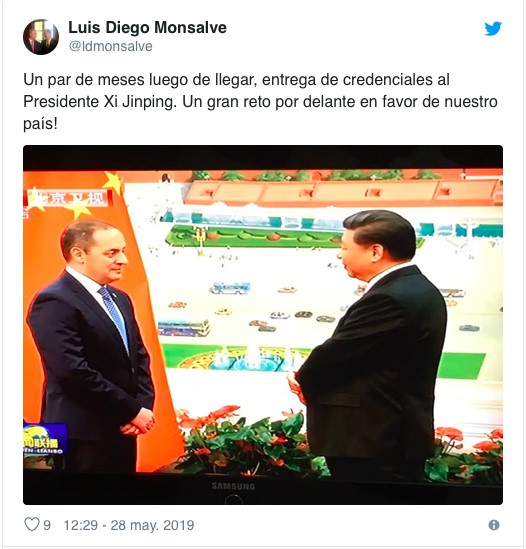Open the Luis Diego Monsalve name link

(x=147, y=27)
